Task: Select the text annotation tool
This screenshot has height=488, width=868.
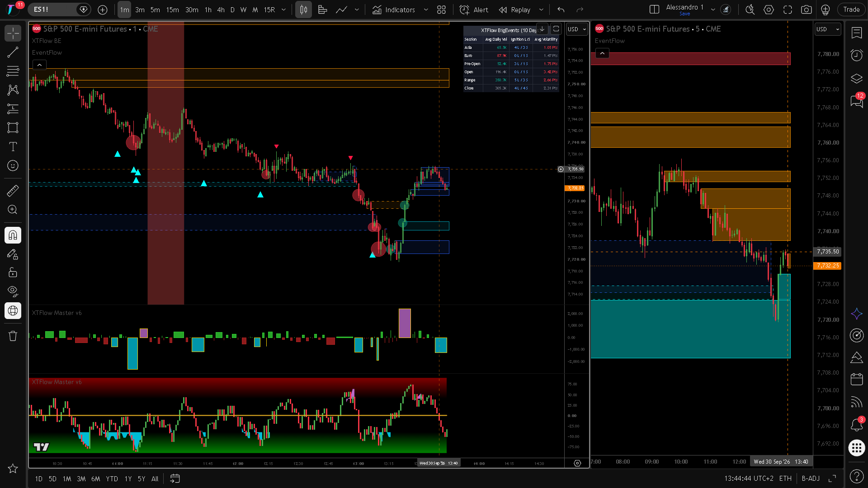Action: point(13,147)
